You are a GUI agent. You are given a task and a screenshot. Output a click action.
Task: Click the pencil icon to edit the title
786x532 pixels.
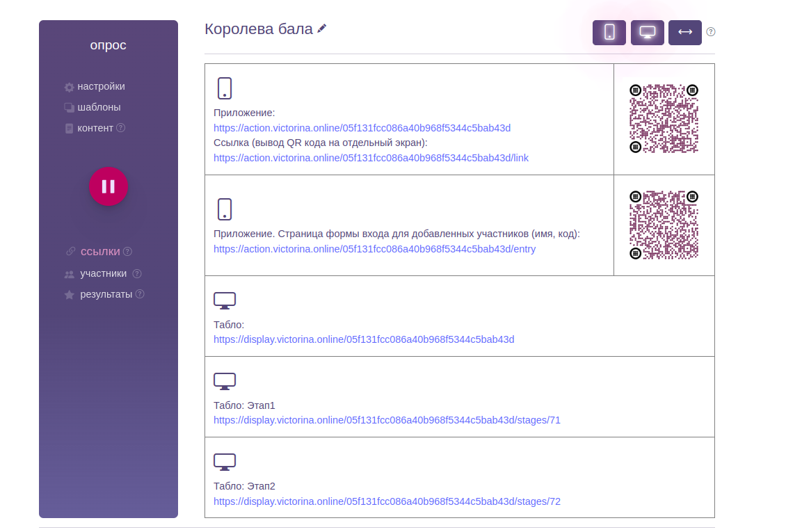coord(322,29)
